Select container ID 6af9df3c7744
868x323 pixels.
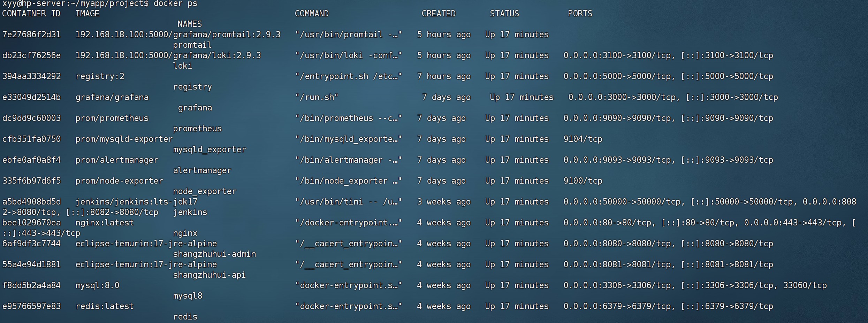31,244
